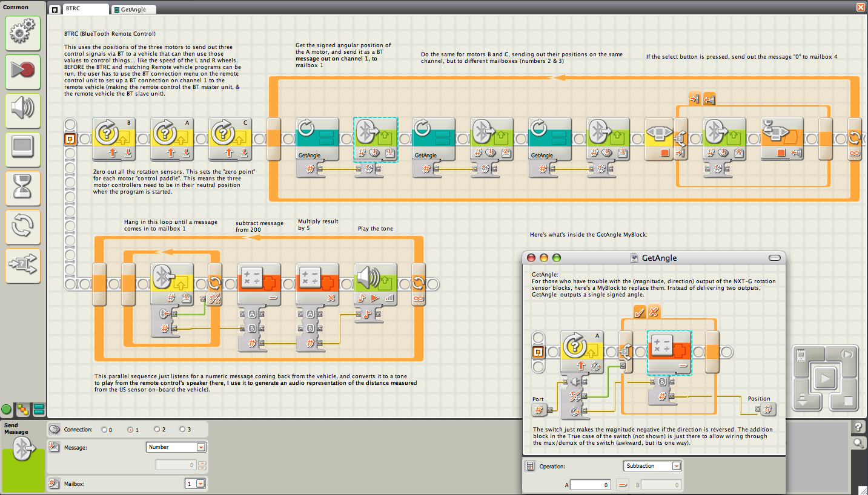The image size is (868, 495).
Task: Select Connection radio option 0
Action: (x=104, y=430)
